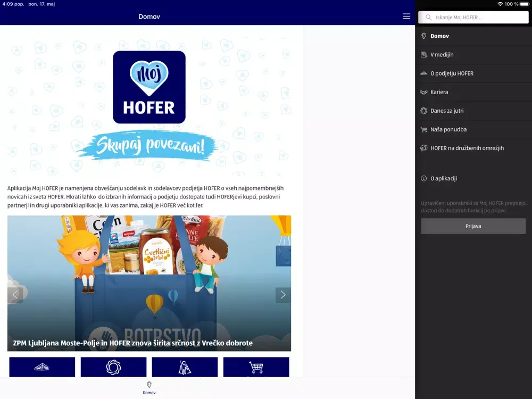Open Danes za jutri section

473,111
